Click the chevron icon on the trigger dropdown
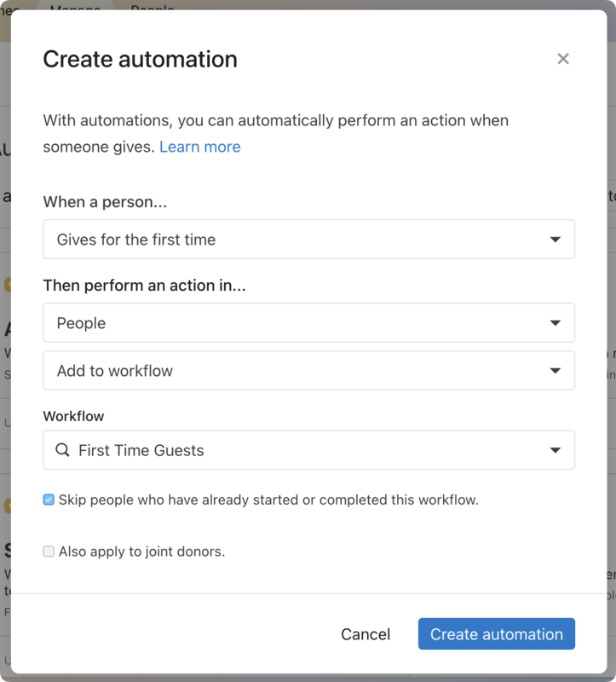Viewport: 616px width, 682px height. 554,240
